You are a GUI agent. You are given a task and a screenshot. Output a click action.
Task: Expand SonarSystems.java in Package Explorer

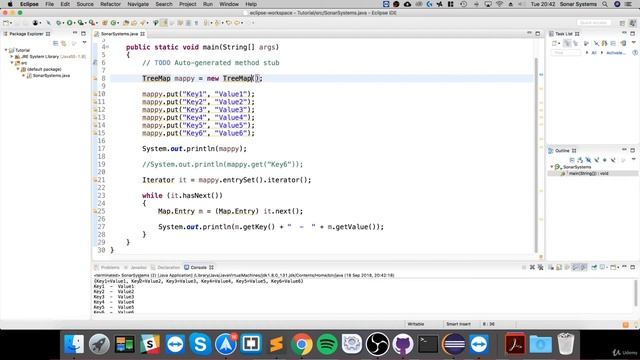[x=24, y=76]
